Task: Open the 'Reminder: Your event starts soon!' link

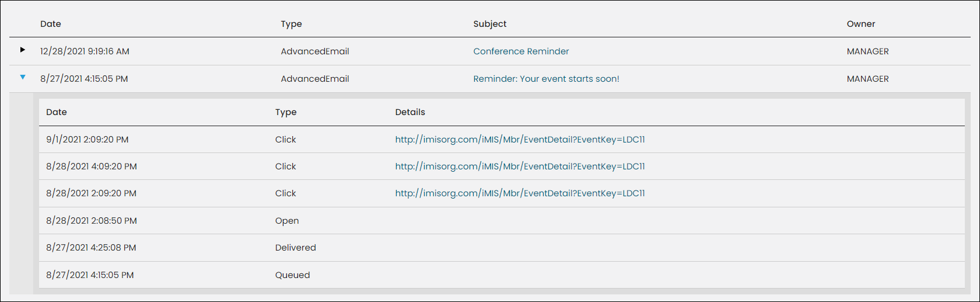Action: click(x=546, y=79)
